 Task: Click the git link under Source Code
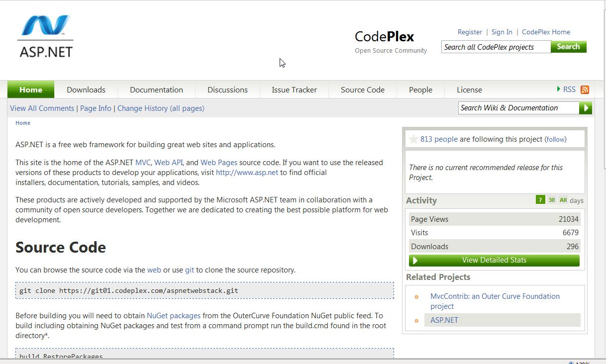(190, 270)
